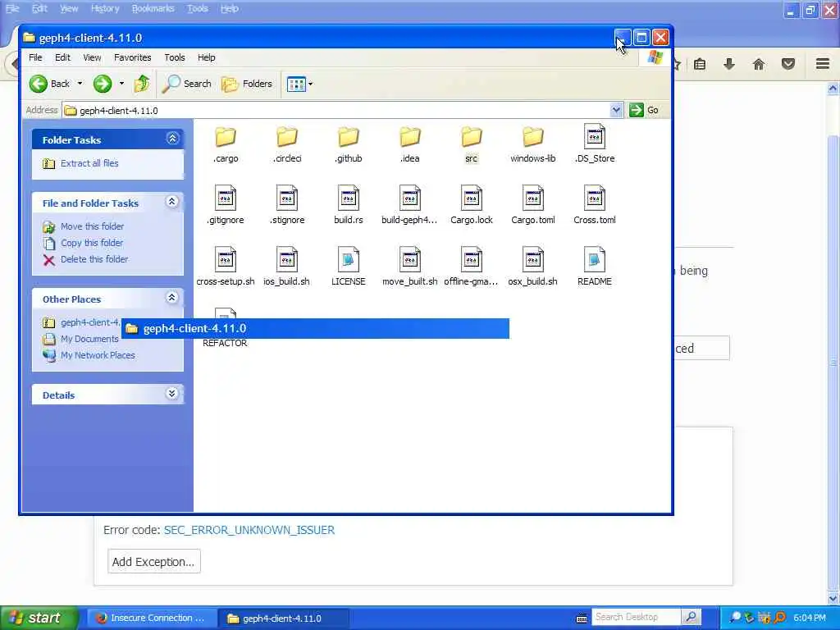This screenshot has height=630, width=840.
Task: Go up one folder level
Action: click(142, 84)
